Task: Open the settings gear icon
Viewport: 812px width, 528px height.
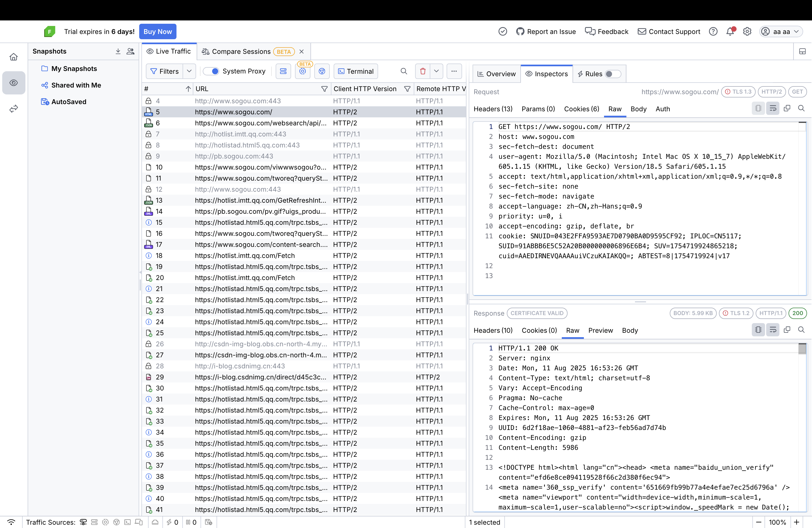Action: [747, 31]
